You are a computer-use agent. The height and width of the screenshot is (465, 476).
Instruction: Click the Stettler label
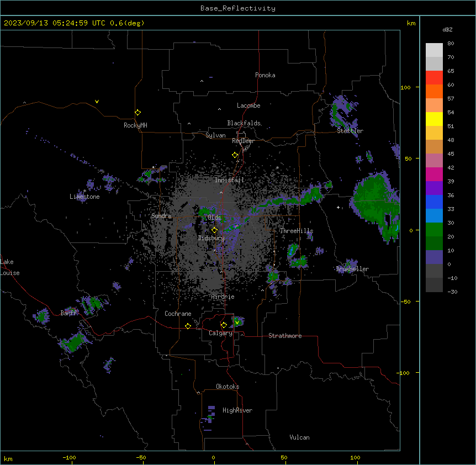coord(350,131)
